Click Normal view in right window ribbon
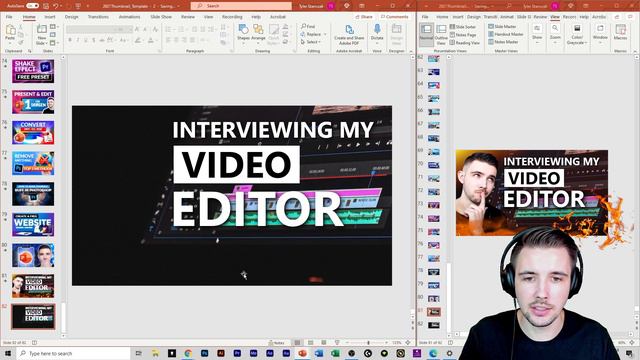This screenshot has width=640, height=360. click(426, 34)
